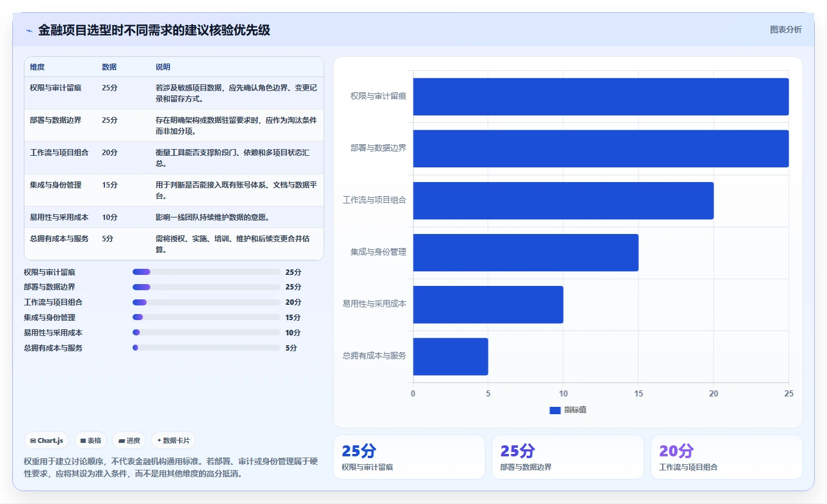Select the 集成与身份管理 cell in the table
Screen dimensions: 827x504
[56, 185]
